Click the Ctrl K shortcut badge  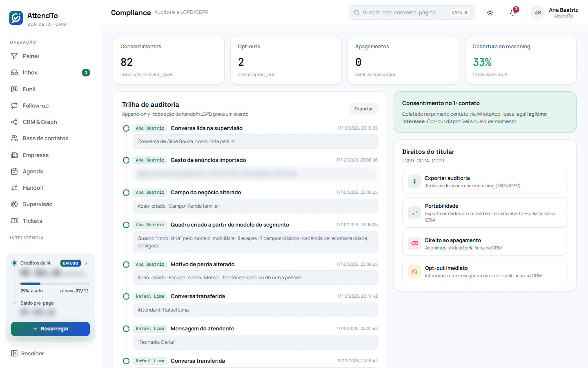(460, 13)
